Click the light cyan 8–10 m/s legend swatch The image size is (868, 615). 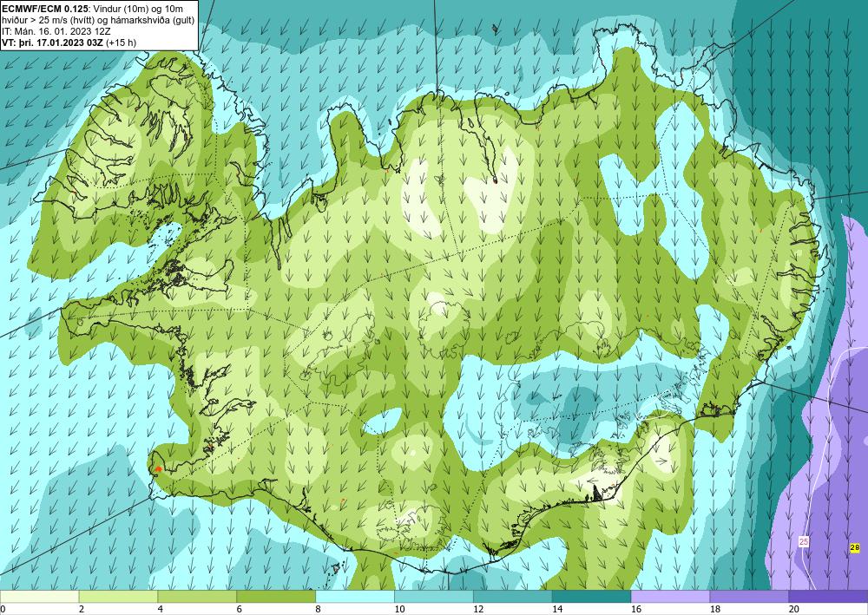coord(355,597)
